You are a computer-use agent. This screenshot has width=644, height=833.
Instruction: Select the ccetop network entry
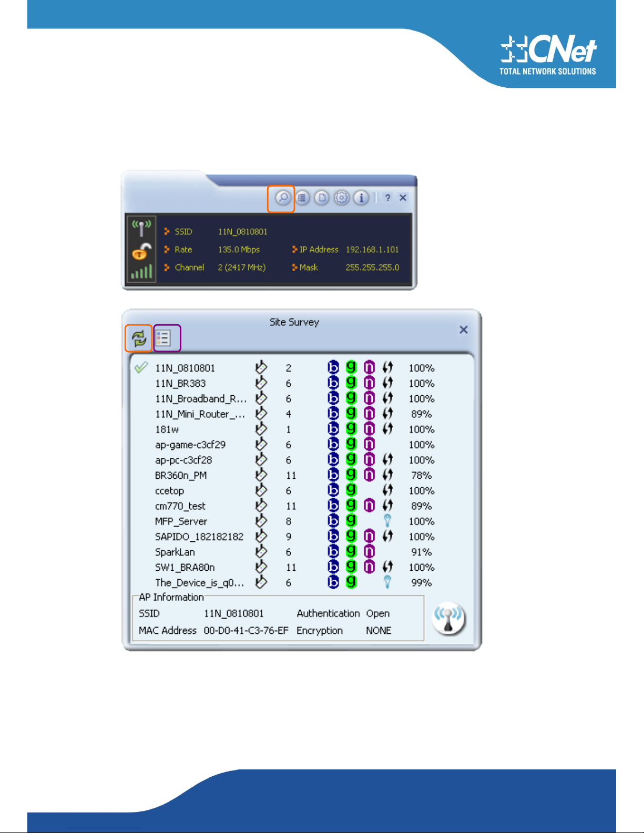(169, 491)
